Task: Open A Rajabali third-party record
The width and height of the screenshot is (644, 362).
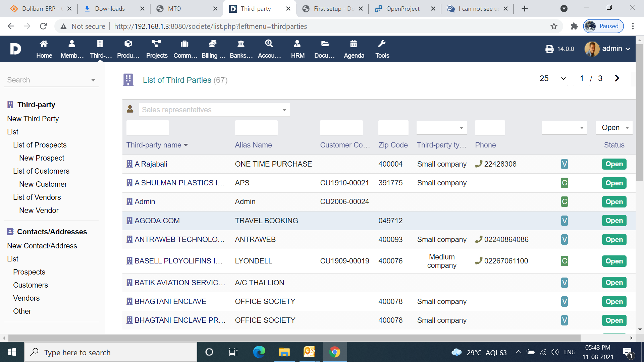Action: click(151, 164)
